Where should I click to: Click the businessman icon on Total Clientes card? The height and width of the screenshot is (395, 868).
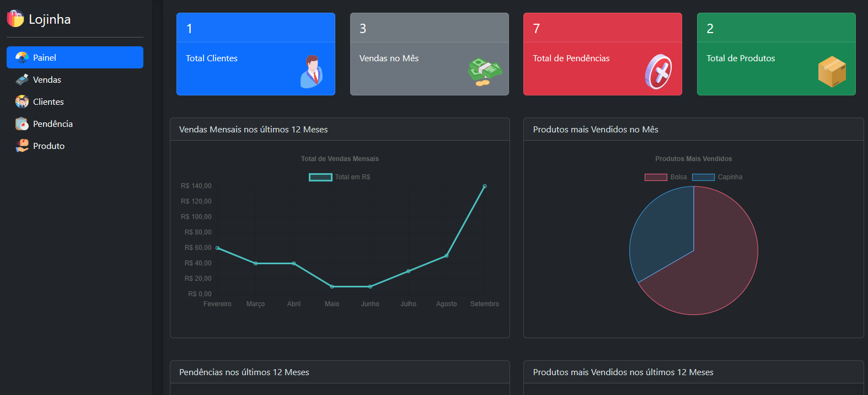click(x=312, y=72)
